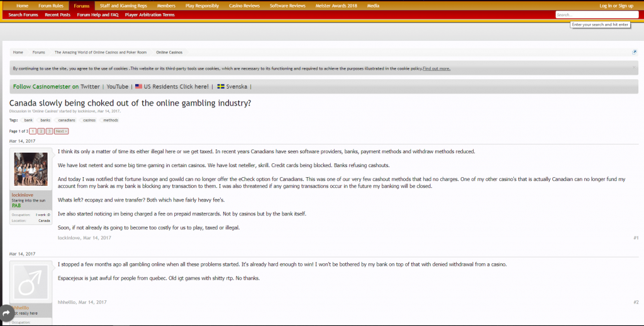Select the Members tab in navbar
The width and height of the screenshot is (644, 326).
click(x=166, y=5)
